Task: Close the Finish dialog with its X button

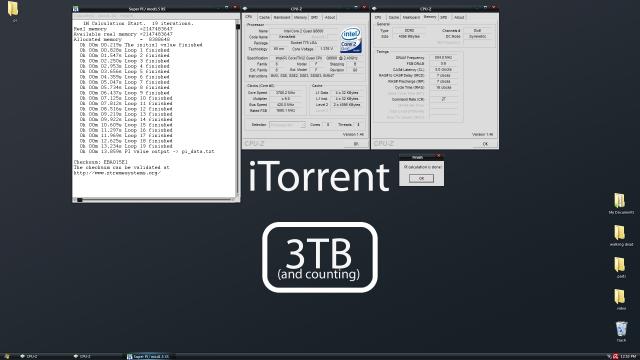Action: [x=439, y=156]
